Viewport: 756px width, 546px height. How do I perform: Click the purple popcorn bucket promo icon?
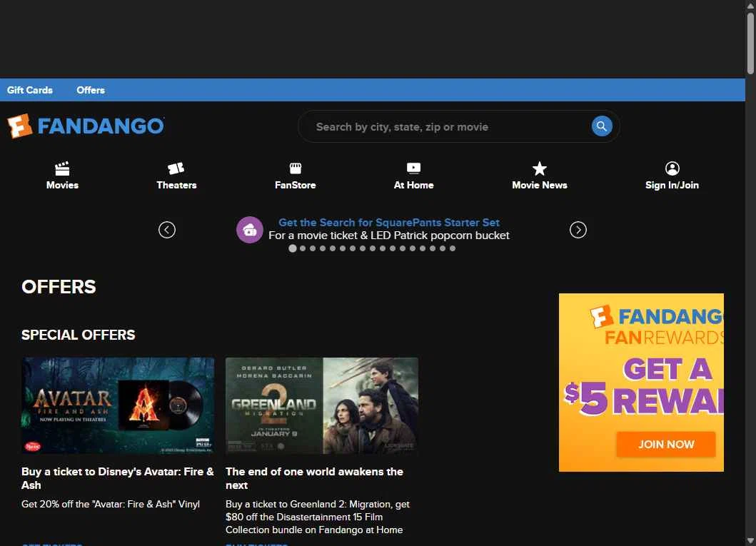(249, 230)
